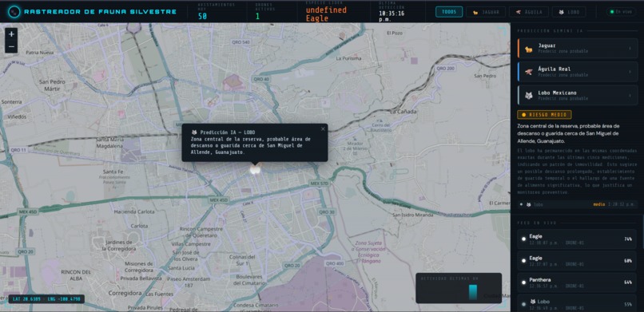Viewport: 644px width, 312px height.
Task: Filter sightings by Lobo
Action: [x=569, y=12]
